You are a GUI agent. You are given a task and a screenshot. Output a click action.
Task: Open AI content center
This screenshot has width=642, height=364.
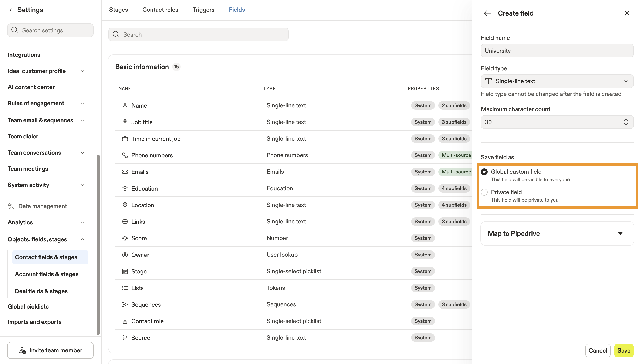[x=31, y=87]
